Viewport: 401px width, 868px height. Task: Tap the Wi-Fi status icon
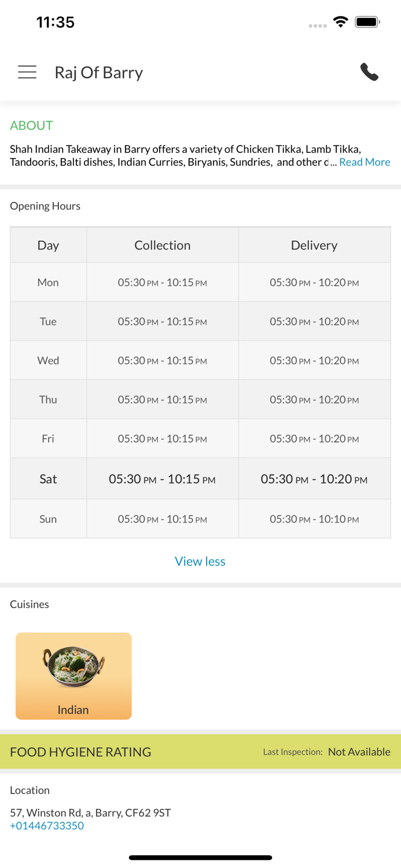click(341, 22)
